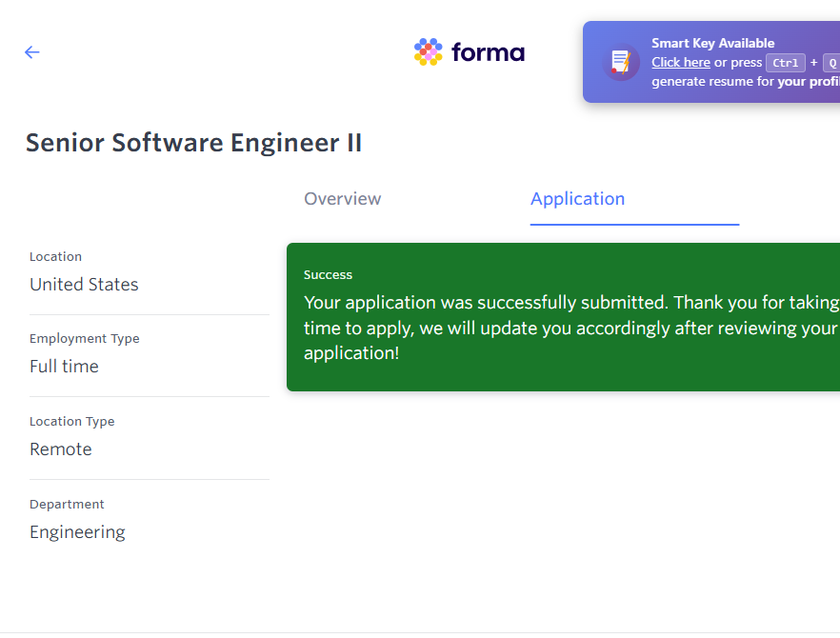Image resolution: width=840 pixels, height=638 pixels.
Task: Click the forma colorful dots logo
Action: click(x=429, y=52)
